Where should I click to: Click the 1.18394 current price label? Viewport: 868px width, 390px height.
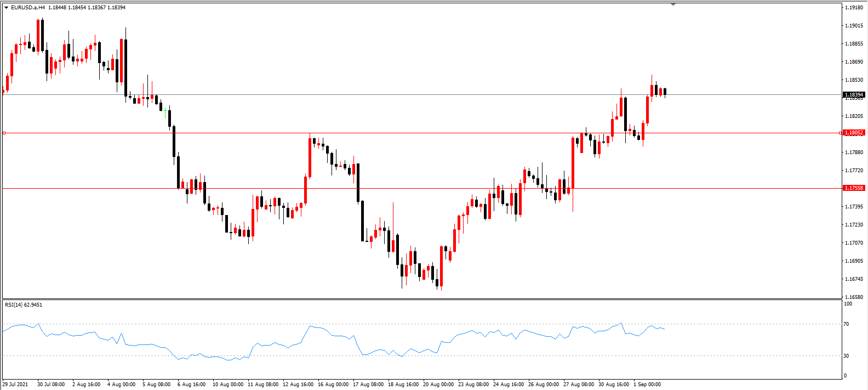(853, 95)
